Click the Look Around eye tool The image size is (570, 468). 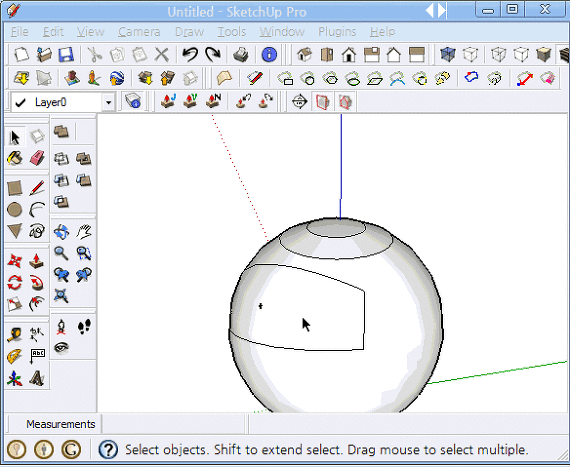coord(61,348)
